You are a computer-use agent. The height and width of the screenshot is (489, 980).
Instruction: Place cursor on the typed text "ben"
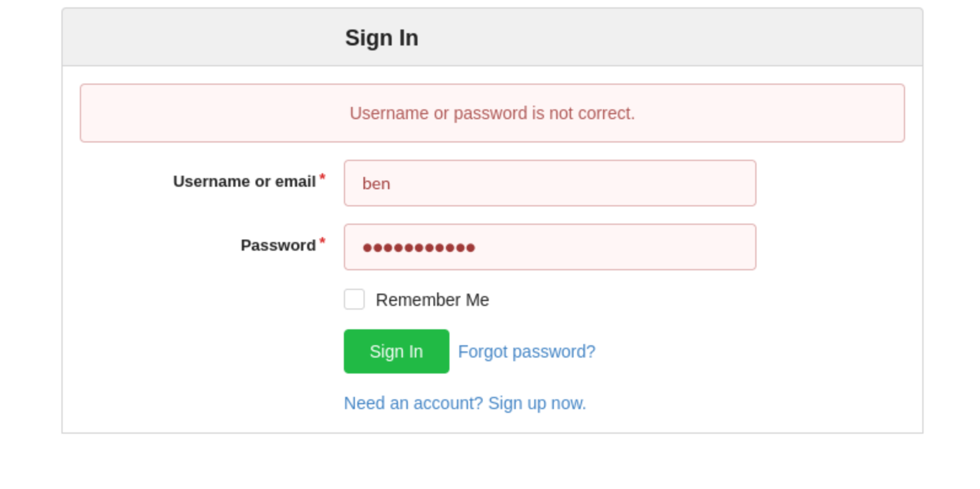click(x=376, y=184)
